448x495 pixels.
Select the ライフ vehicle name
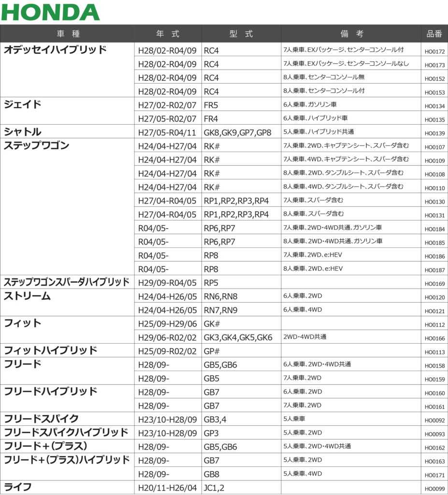pyautogui.click(x=18, y=487)
